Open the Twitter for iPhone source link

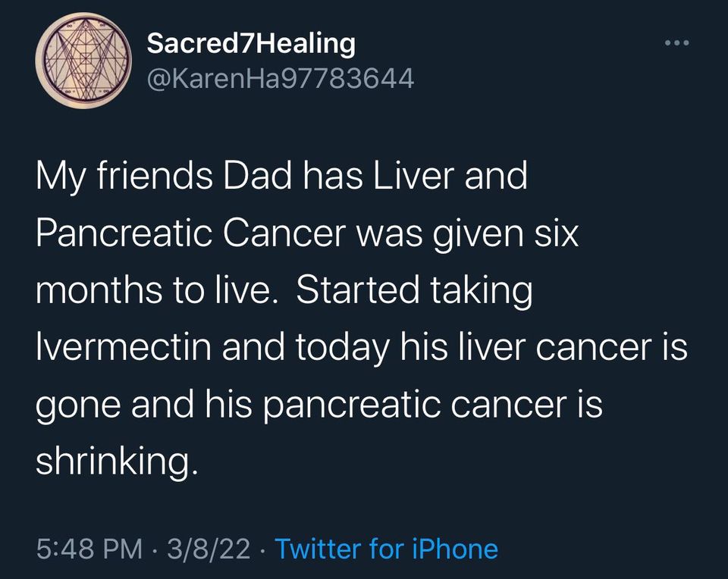click(x=386, y=548)
